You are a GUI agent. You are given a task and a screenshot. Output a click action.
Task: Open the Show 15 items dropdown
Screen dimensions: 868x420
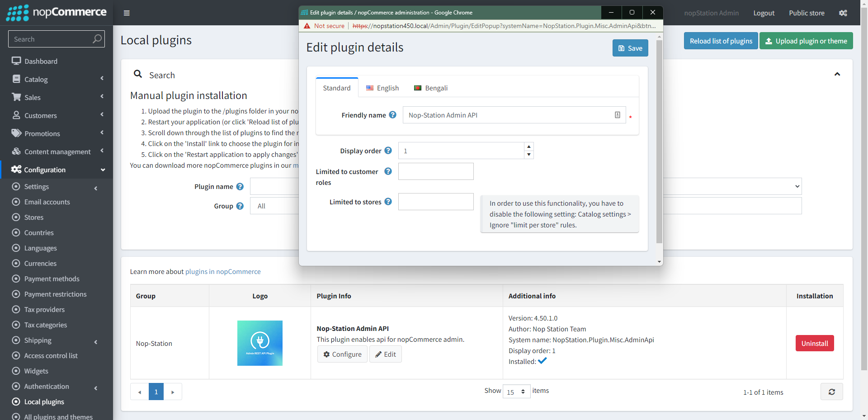click(x=516, y=392)
